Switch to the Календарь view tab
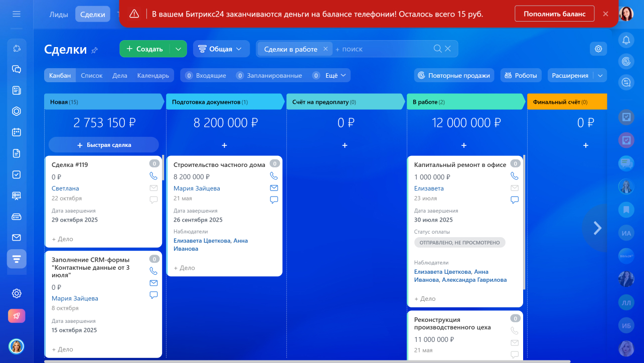The width and height of the screenshot is (644, 363). click(153, 75)
